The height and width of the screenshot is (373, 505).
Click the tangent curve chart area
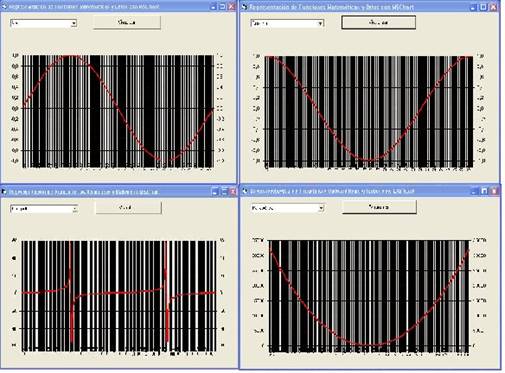click(x=119, y=295)
